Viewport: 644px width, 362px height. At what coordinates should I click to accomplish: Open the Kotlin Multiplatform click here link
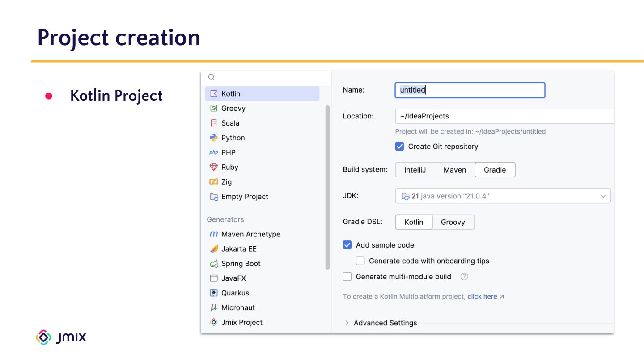click(482, 296)
